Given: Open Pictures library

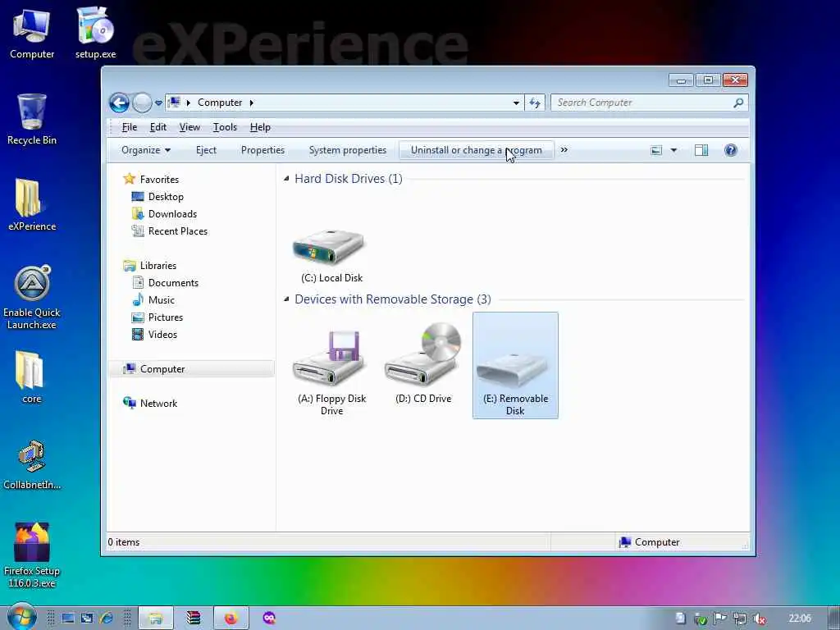Looking at the screenshot, I should tap(166, 317).
